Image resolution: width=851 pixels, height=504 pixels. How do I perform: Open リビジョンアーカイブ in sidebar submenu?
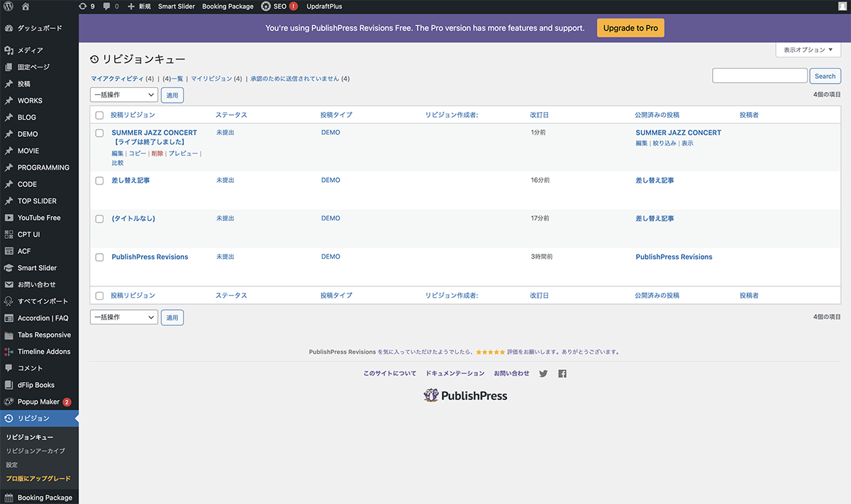coord(35,451)
